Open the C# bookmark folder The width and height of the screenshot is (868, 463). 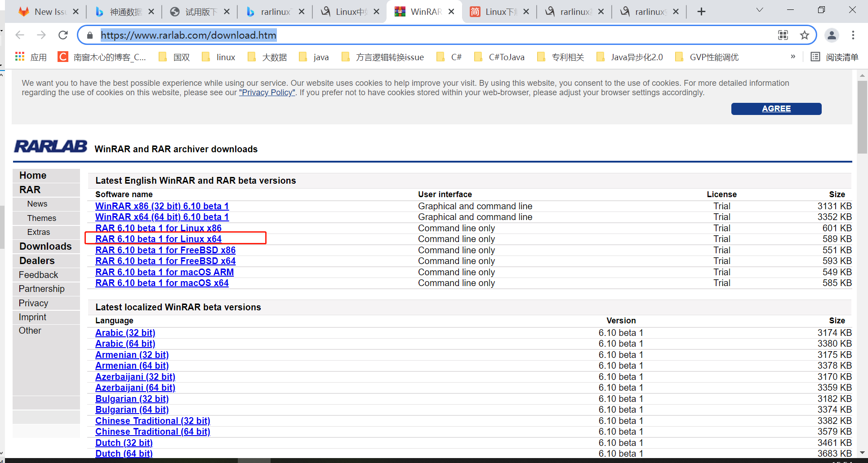coord(450,57)
